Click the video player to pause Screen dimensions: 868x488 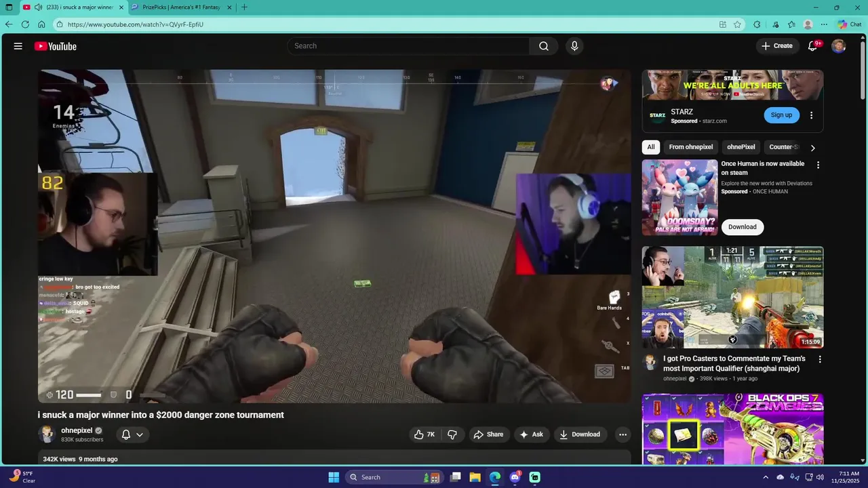click(x=334, y=236)
